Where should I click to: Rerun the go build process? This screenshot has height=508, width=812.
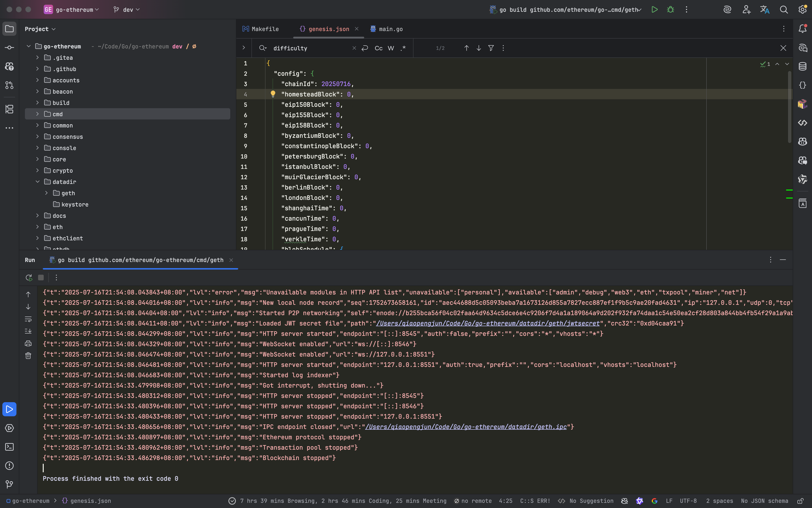point(29,278)
